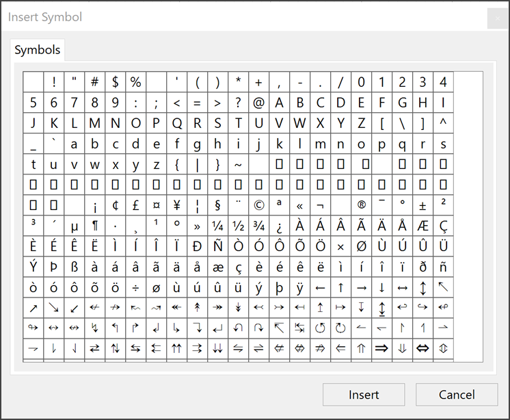Choose the up-down arrow ↕ symbol
The height and width of the screenshot is (420, 510).
[x=422, y=287]
